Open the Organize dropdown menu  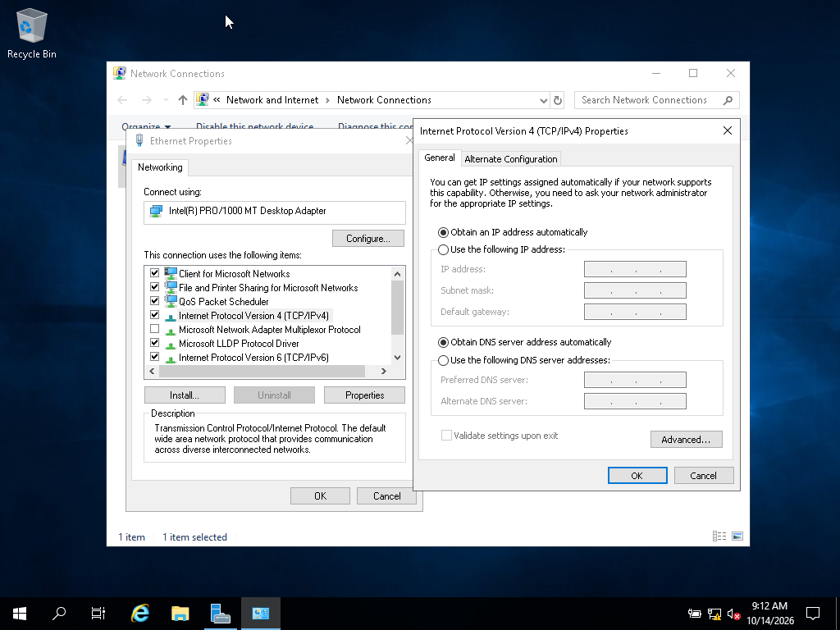coord(146,127)
